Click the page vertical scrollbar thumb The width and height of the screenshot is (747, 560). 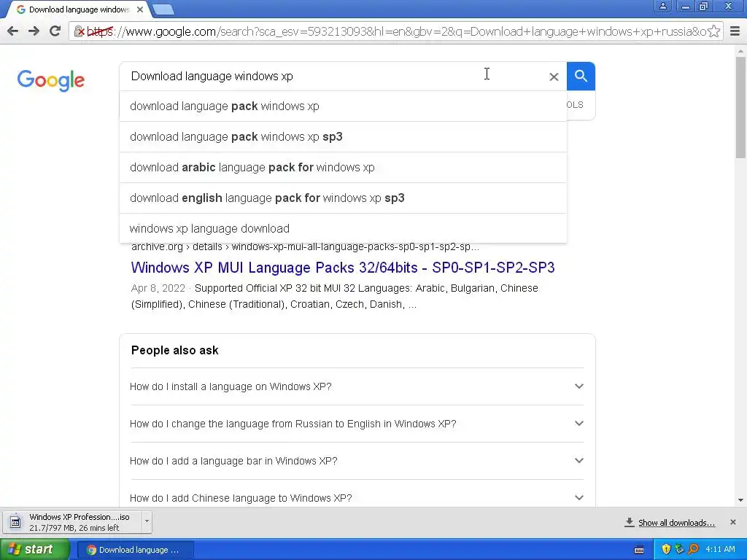pyautogui.click(x=740, y=106)
